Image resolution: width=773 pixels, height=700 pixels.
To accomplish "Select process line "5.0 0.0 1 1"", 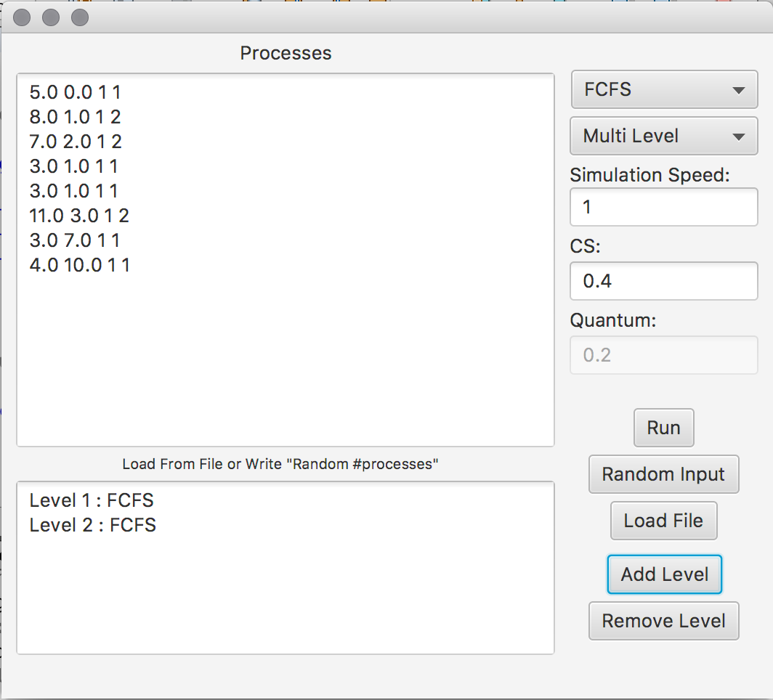I will click(75, 92).
